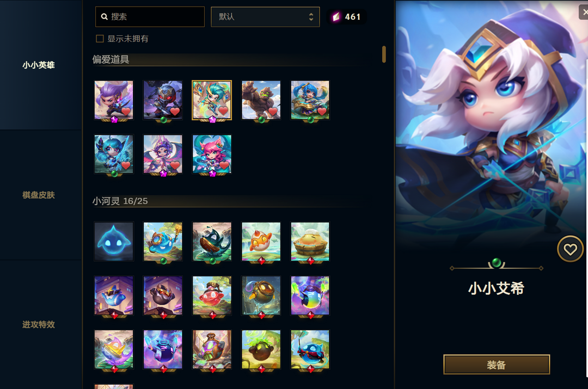Viewport: 588px width, 389px height.
Task: Click the dropdown arrows beside 默认
Action: click(x=311, y=17)
